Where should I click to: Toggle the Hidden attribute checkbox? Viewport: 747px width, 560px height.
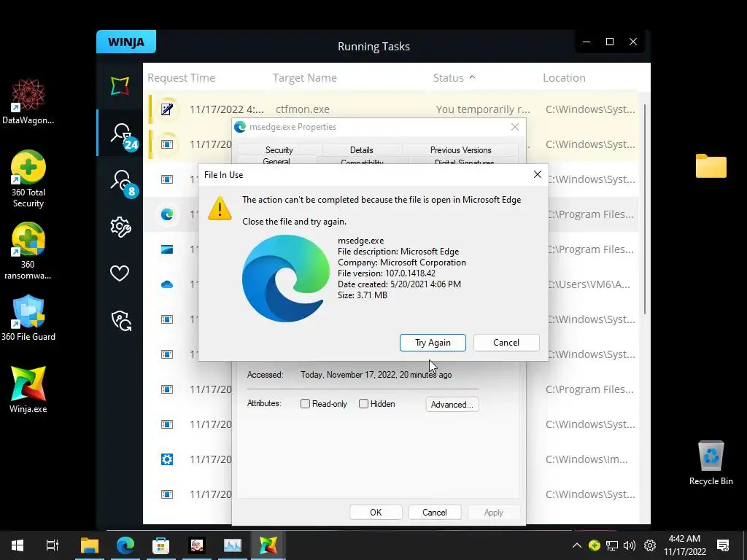[363, 404]
